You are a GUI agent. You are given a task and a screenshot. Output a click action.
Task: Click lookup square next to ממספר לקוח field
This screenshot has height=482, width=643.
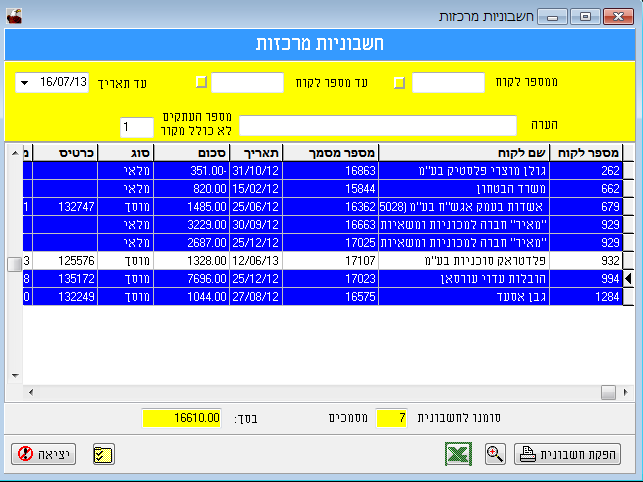tap(400, 82)
